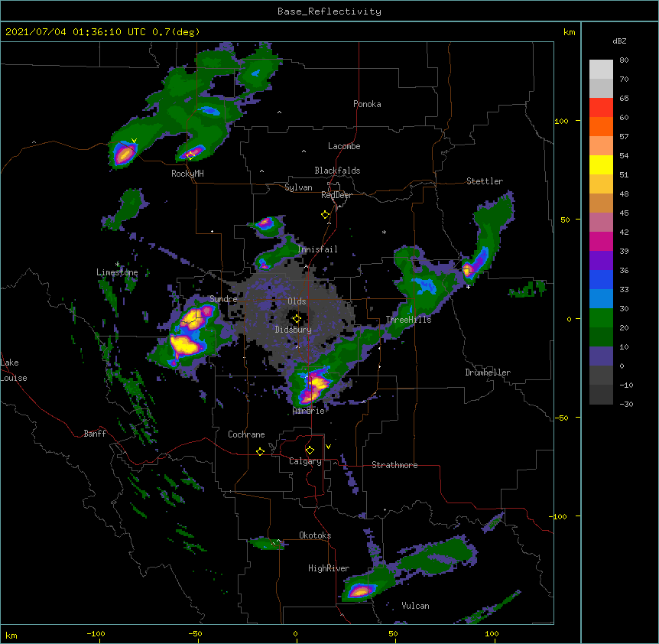Image resolution: width=659 pixels, height=644 pixels.
Task: Click the Innisfail city label
Action: point(317,249)
